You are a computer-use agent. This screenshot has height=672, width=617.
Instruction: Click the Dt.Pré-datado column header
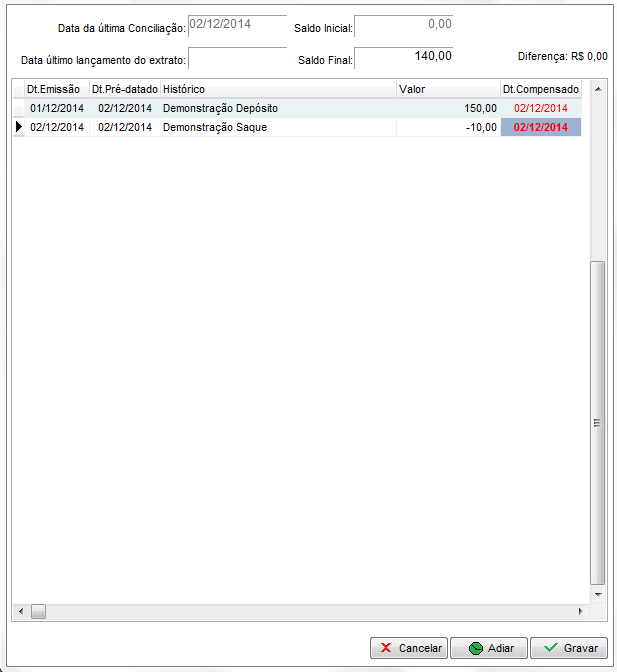coord(125,90)
